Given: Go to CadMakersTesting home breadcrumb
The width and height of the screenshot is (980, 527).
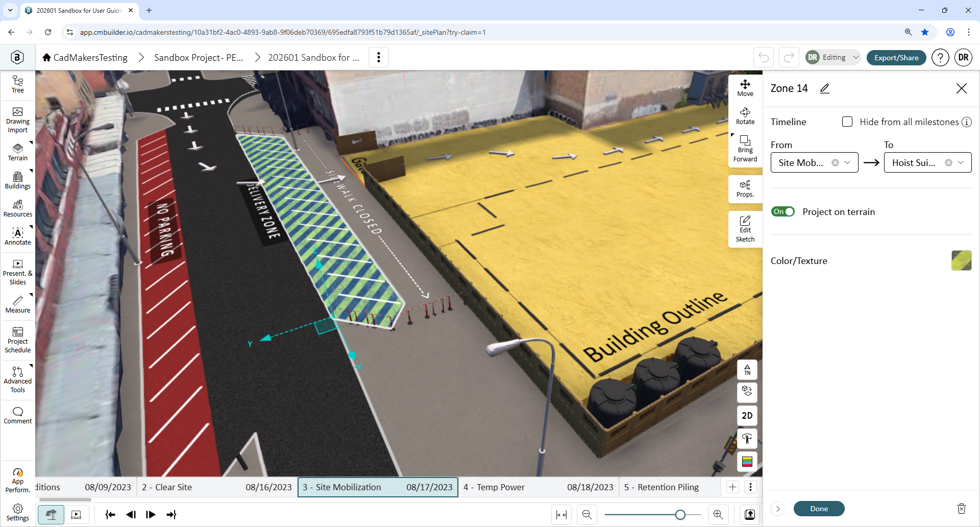Looking at the screenshot, I should [x=85, y=57].
